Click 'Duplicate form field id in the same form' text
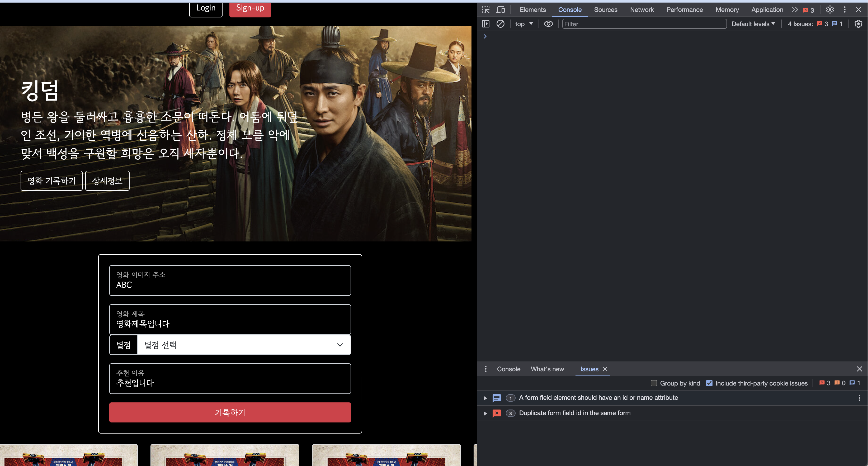Image resolution: width=868 pixels, height=466 pixels. 574,413
